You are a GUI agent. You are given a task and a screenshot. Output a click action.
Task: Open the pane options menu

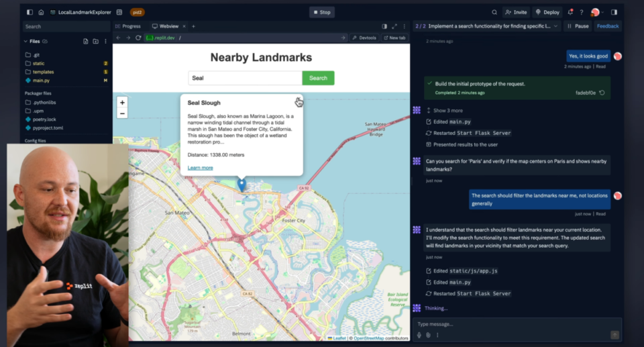[x=404, y=26]
